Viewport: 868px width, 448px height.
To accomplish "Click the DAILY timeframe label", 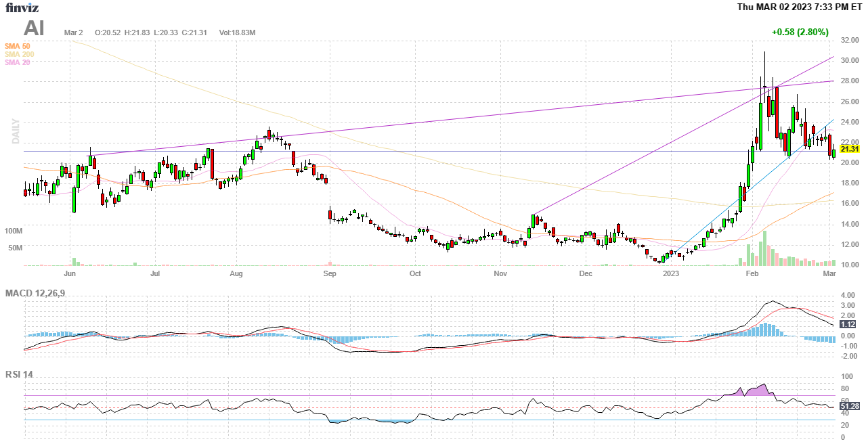I will (x=16, y=131).
